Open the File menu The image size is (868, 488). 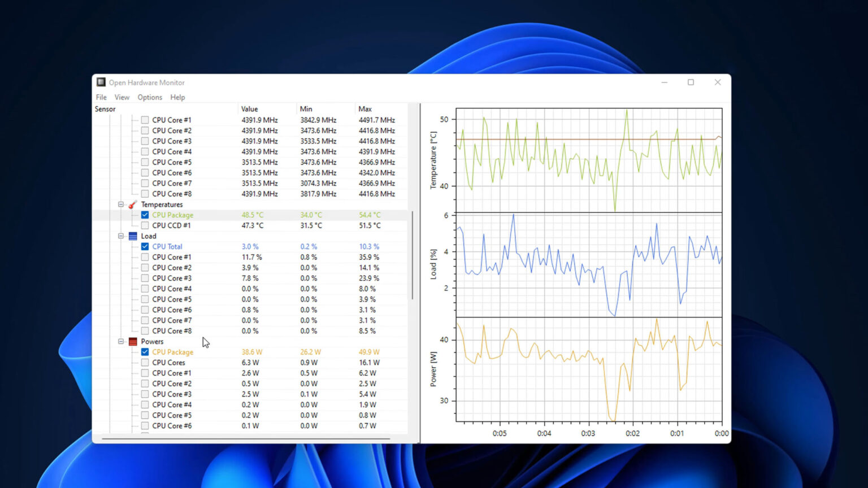[x=101, y=97]
